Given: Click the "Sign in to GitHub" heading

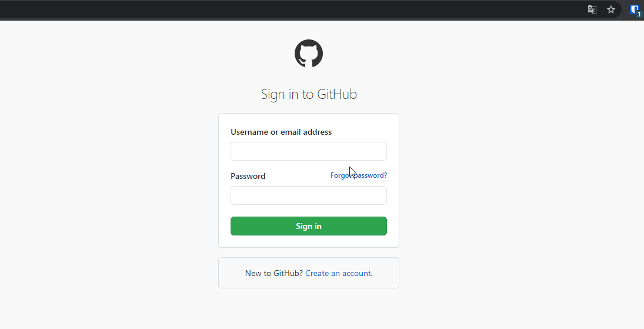Looking at the screenshot, I should click(309, 94).
